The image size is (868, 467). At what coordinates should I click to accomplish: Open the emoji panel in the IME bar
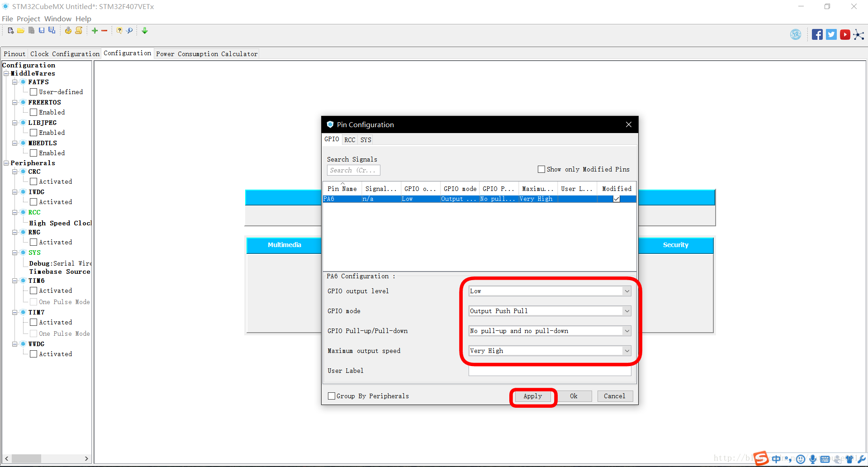[801, 459]
